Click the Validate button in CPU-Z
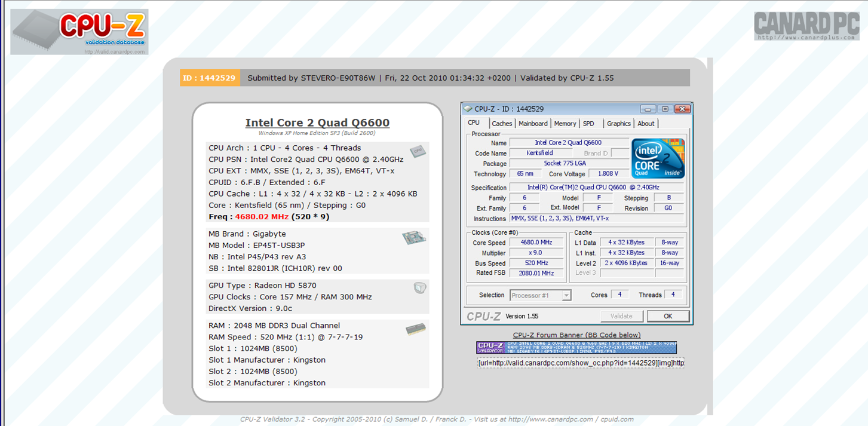868x426 pixels. (x=621, y=316)
